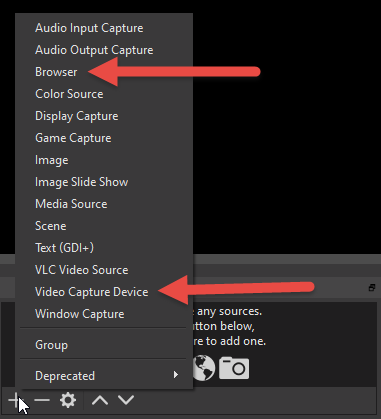Image resolution: width=381 pixels, height=419 pixels.
Task: Remove selected source with minus icon
Action: pyautogui.click(x=42, y=400)
